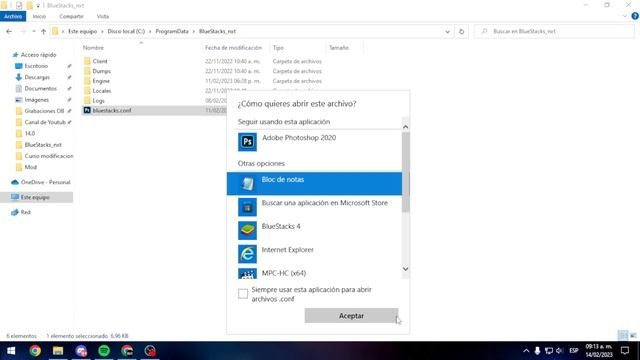Open the notification center icon
Viewport: 640px width, 360px height.
coord(625,351)
